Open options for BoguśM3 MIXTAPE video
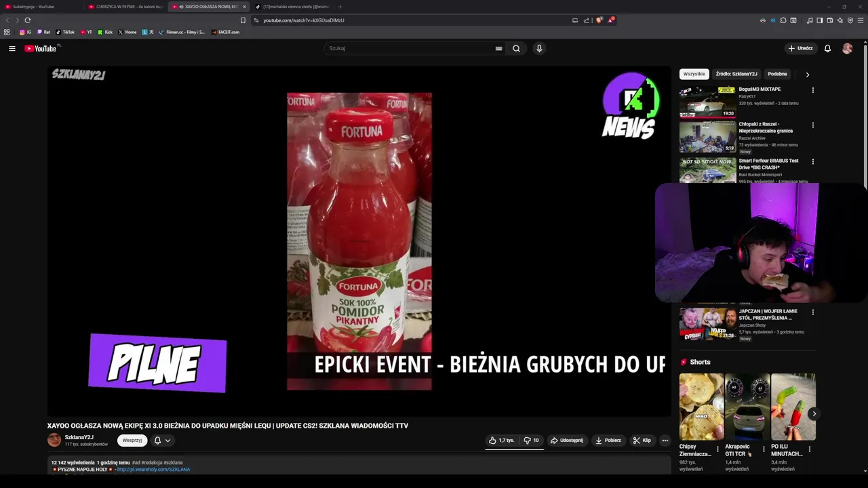The image size is (868, 488). pos(812,90)
